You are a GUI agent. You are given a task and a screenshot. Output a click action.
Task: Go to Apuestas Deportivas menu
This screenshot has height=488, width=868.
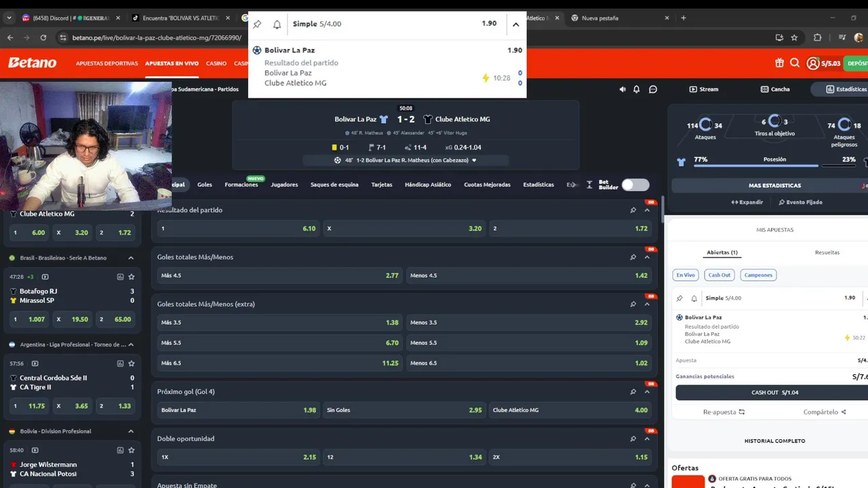107,63
